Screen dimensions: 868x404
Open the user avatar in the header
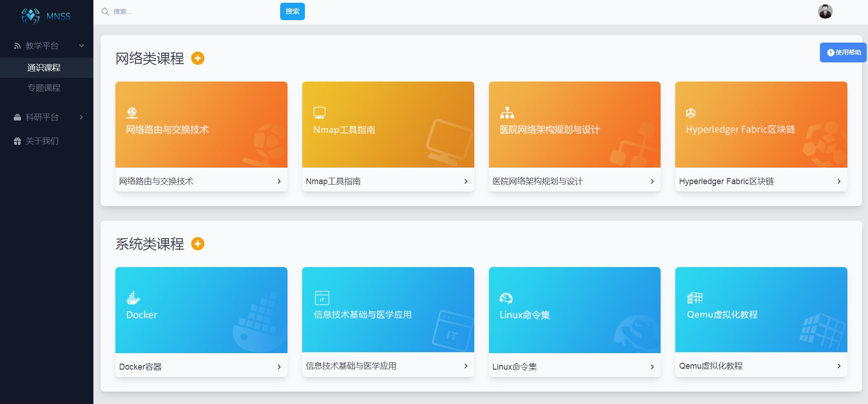(825, 11)
